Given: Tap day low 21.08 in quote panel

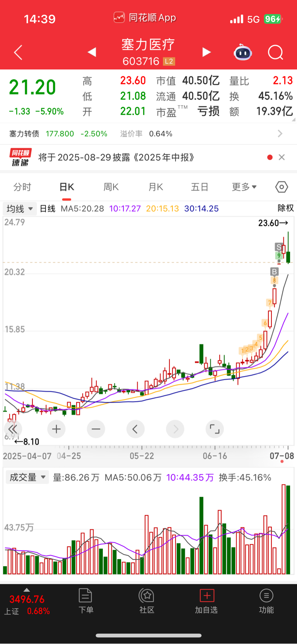Looking at the screenshot, I should click(x=133, y=96).
